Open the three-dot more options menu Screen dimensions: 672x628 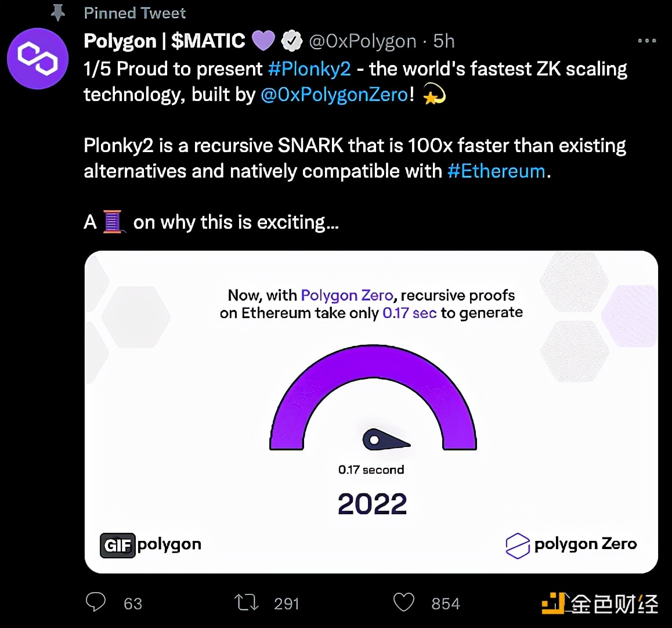point(646,41)
